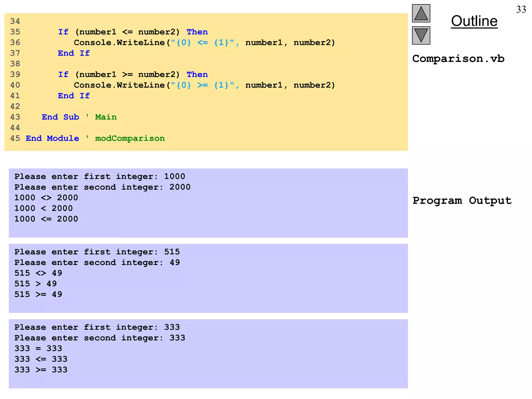Select output 'Please enter second integer: 333'
This screenshot has height=399, width=532.
click(100, 338)
